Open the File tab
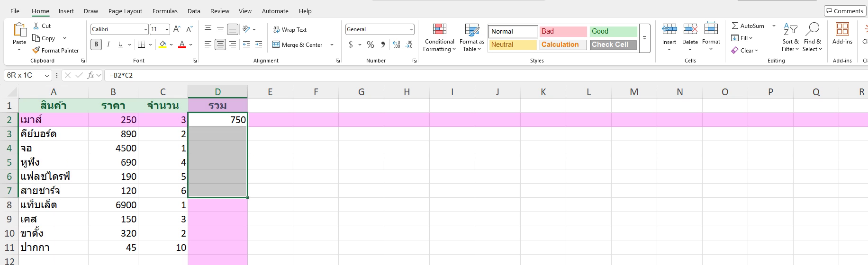 coord(15,11)
